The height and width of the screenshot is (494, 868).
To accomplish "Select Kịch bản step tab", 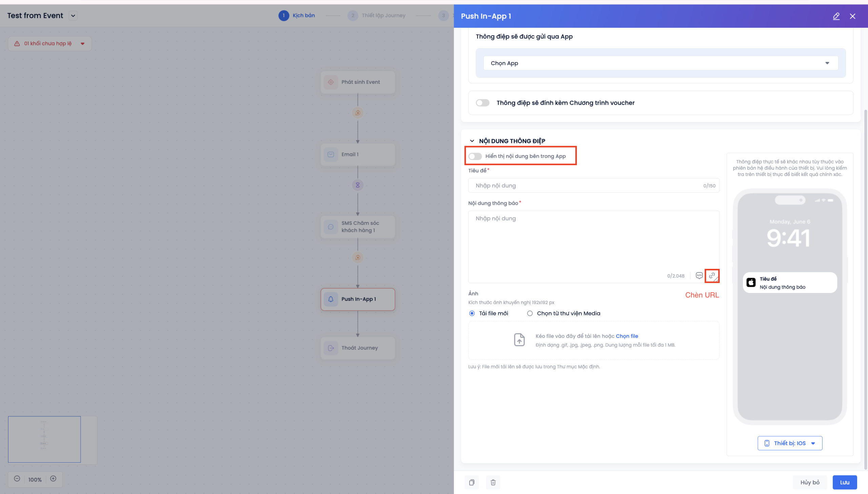I will click(303, 16).
